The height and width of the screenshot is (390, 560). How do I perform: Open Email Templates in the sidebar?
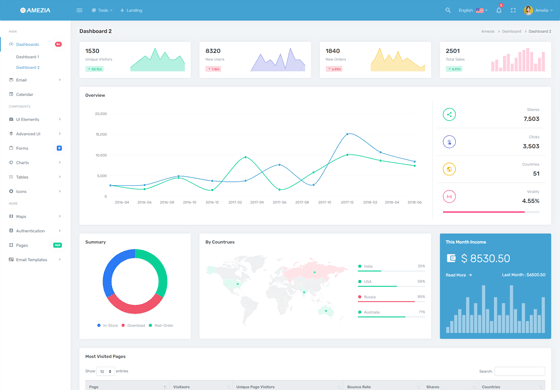(x=31, y=260)
